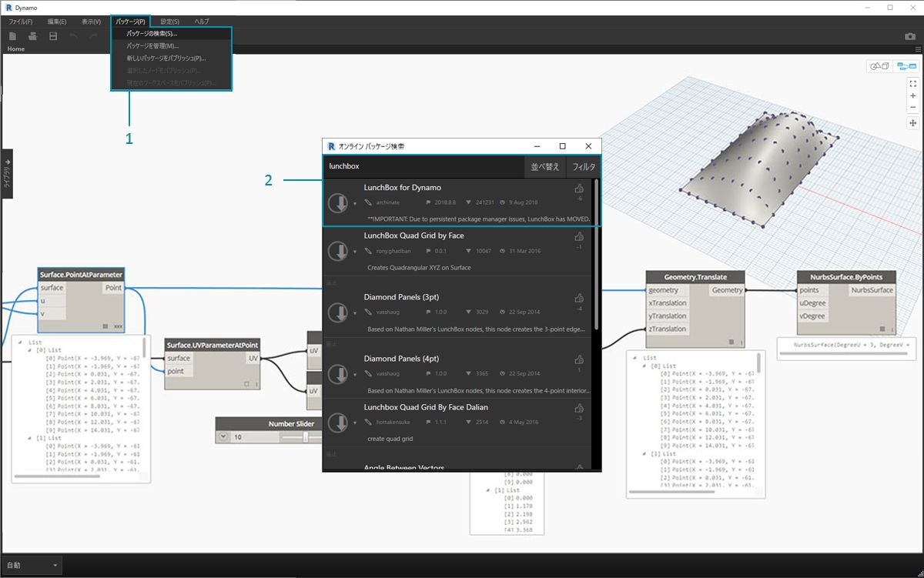Click the zoom in plus button

click(912, 95)
